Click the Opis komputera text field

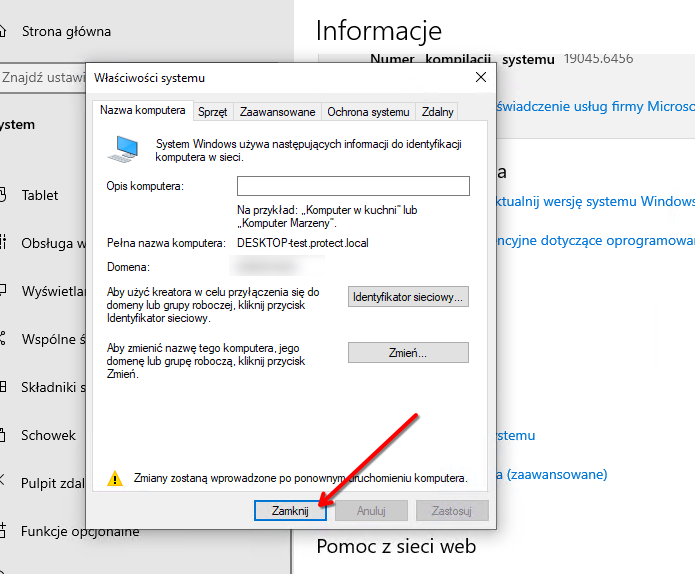click(x=353, y=186)
